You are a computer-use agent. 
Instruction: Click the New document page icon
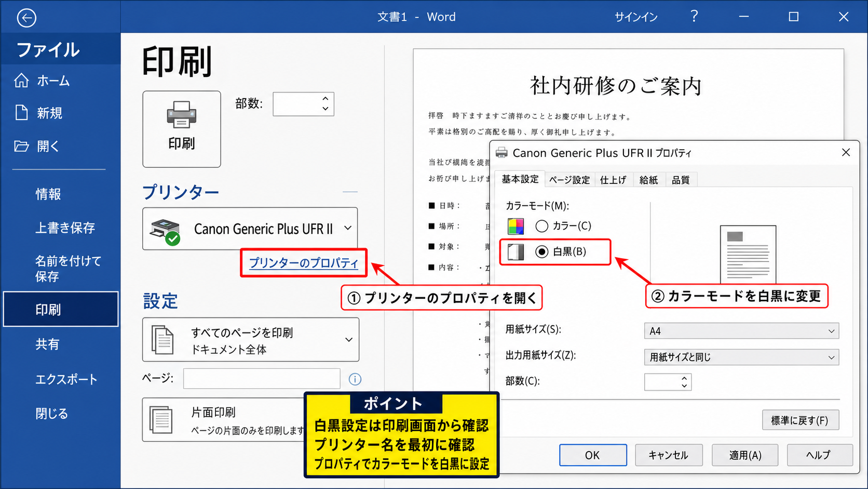pos(21,113)
